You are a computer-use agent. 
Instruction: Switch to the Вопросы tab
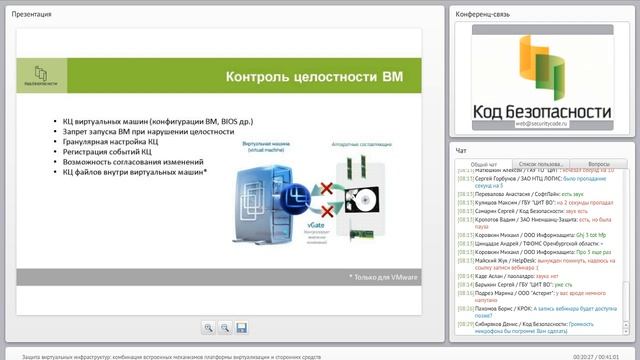tap(599, 164)
